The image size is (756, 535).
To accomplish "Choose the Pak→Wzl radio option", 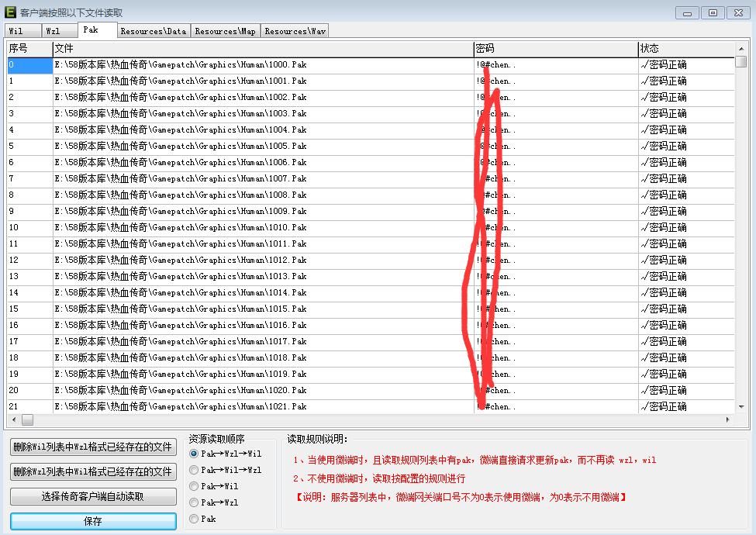I will 194,502.
